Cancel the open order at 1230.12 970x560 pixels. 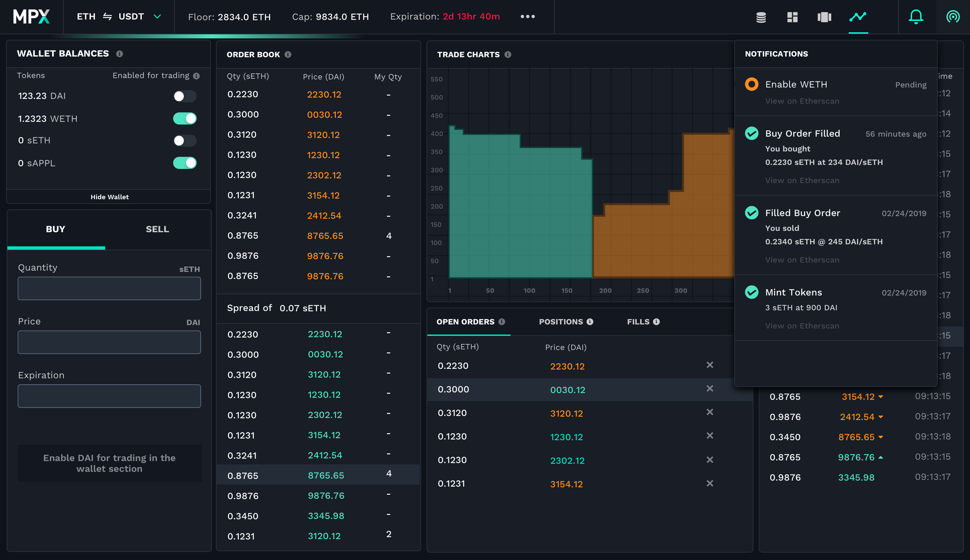(710, 435)
